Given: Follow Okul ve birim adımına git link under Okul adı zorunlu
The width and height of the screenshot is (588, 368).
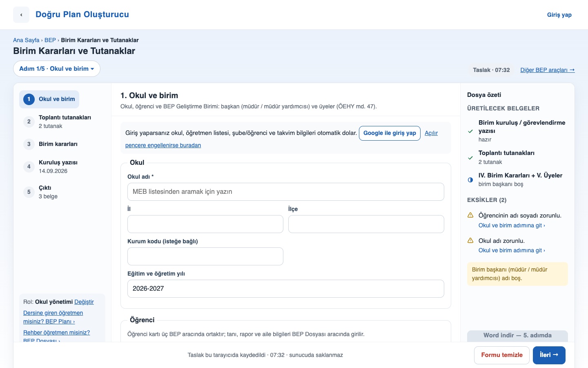Looking at the screenshot, I should pyautogui.click(x=512, y=250).
